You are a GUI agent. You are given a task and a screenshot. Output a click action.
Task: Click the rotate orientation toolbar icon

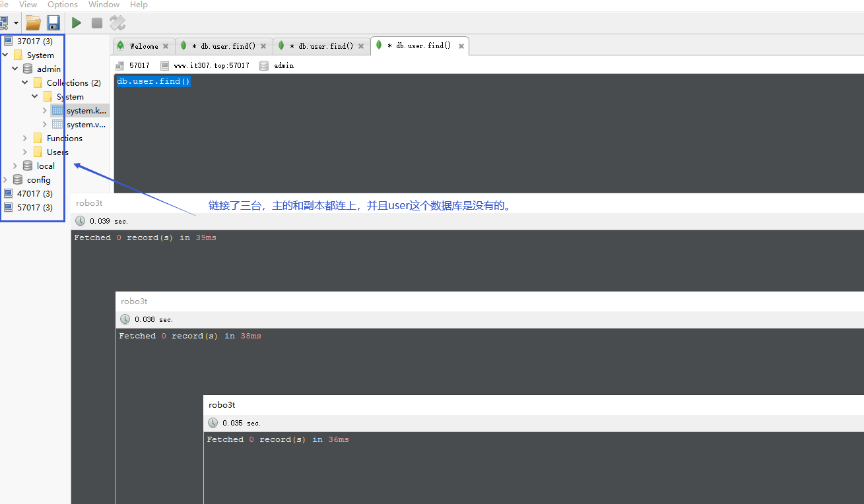[117, 23]
